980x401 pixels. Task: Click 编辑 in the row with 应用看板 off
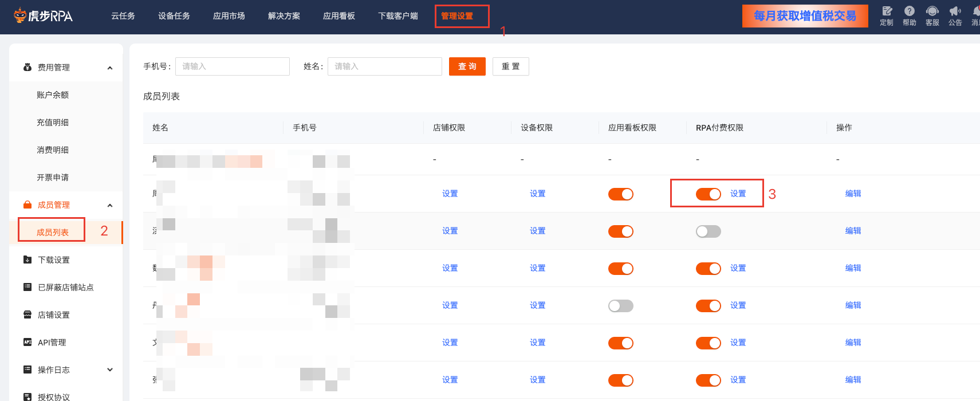[853, 305]
